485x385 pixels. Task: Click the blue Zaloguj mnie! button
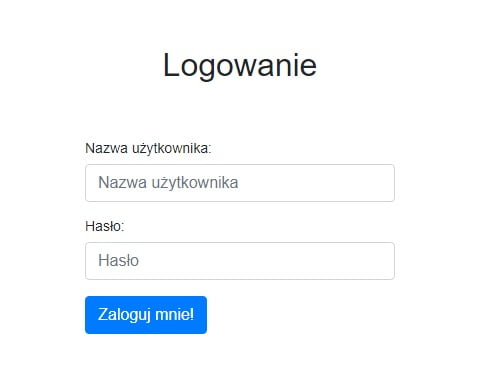pos(146,315)
